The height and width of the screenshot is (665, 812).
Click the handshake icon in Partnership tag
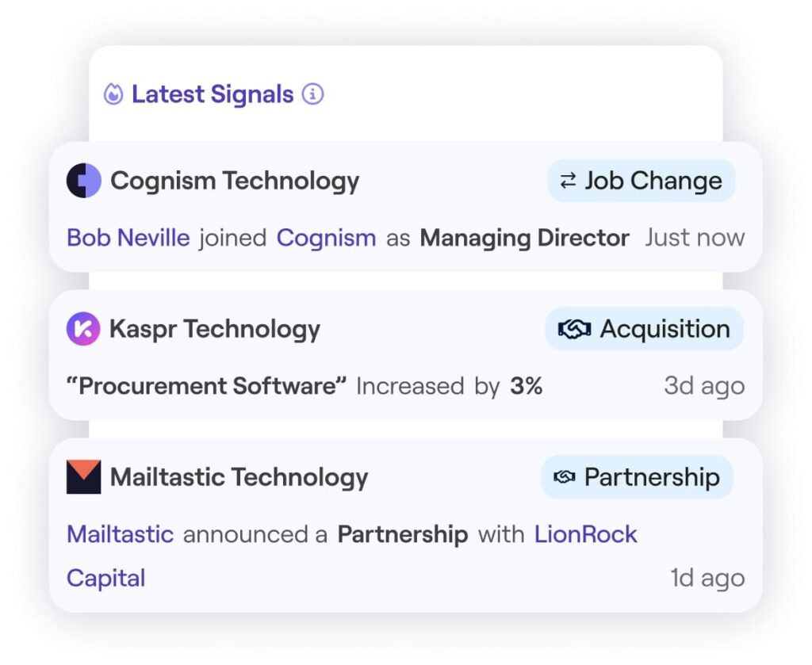coord(564,477)
